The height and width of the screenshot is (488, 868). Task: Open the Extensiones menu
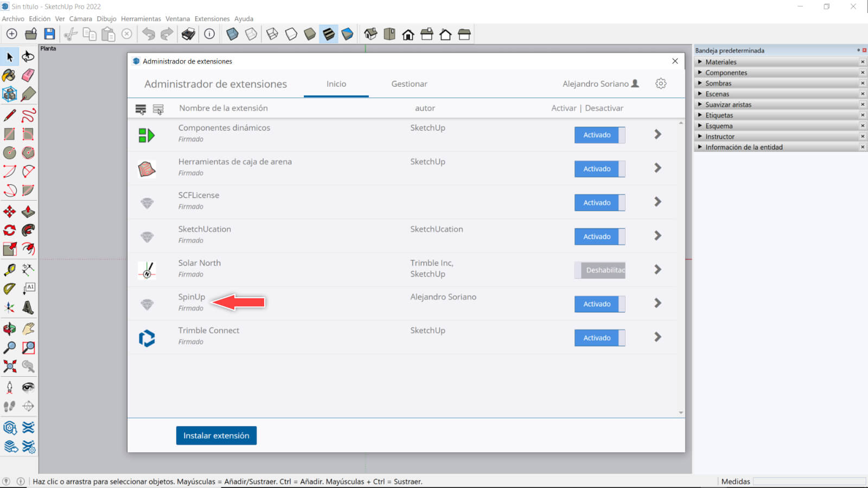[x=212, y=19]
